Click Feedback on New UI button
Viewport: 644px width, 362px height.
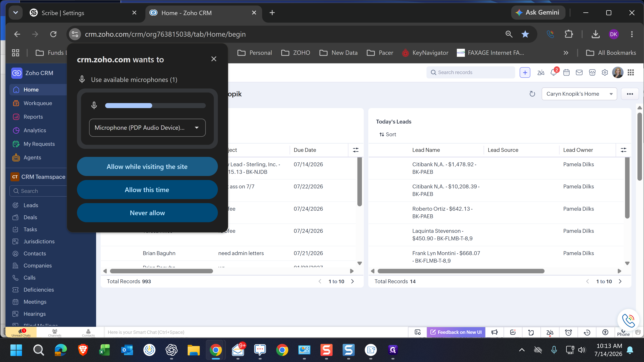point(456,332)
